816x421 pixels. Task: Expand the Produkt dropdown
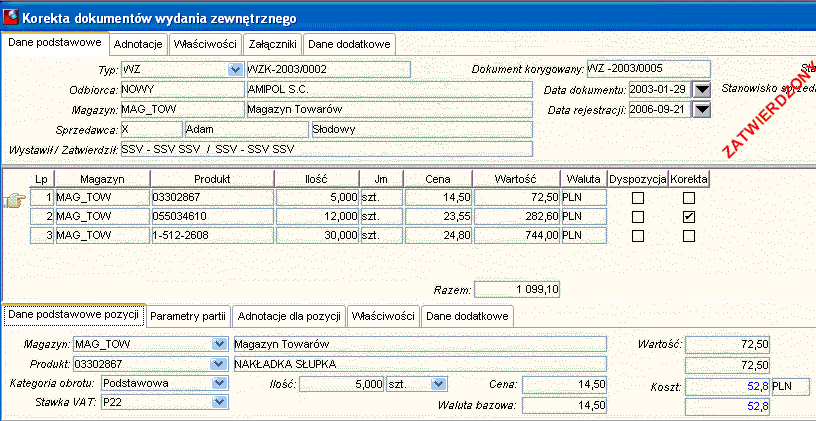point(219,363)
